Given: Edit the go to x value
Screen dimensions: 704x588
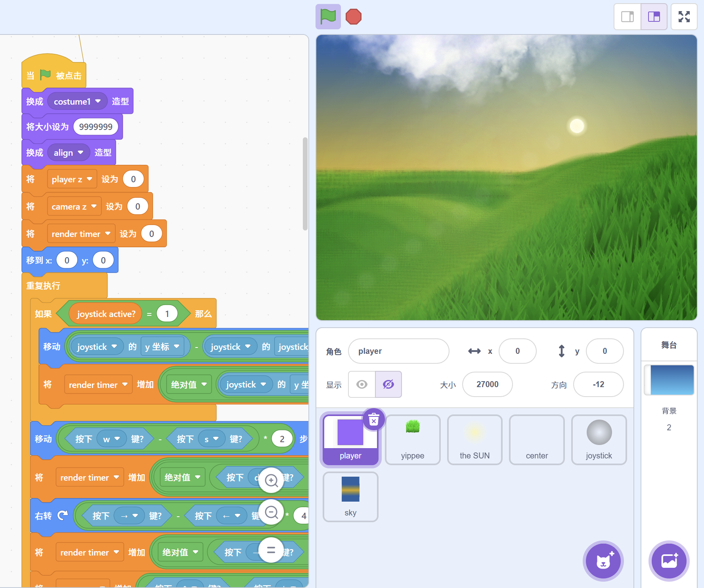Looking at the screenshot, I should coord(67,260).
